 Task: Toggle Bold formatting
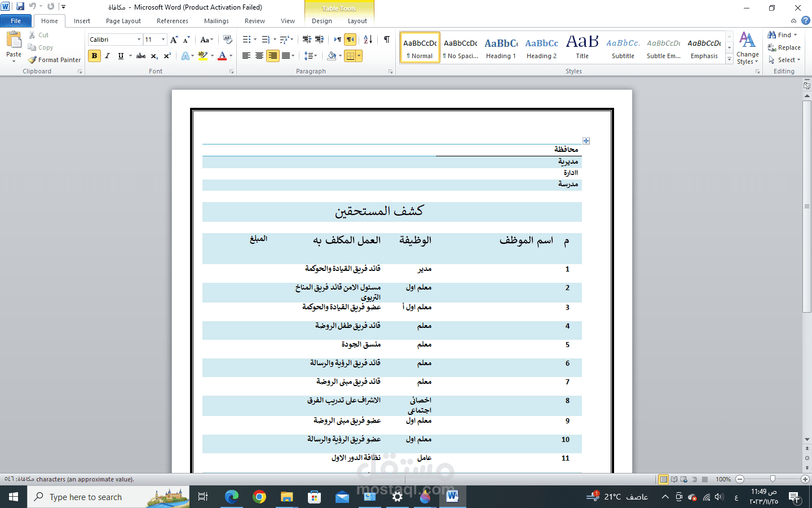(x=94, y=56)
